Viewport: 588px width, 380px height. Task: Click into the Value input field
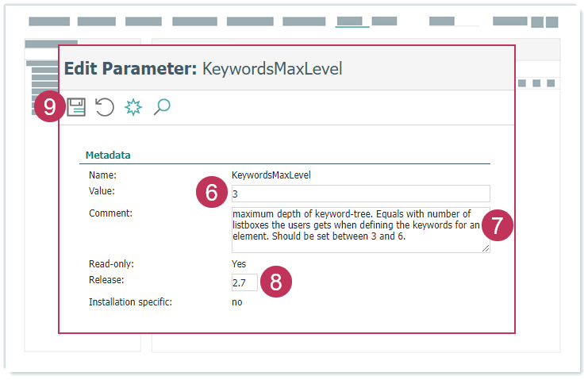359,194
